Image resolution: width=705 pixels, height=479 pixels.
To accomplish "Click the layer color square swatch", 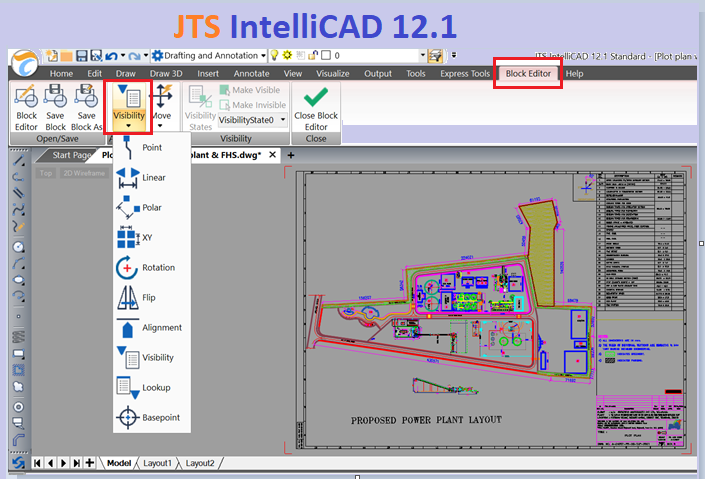I will point(326,55).
